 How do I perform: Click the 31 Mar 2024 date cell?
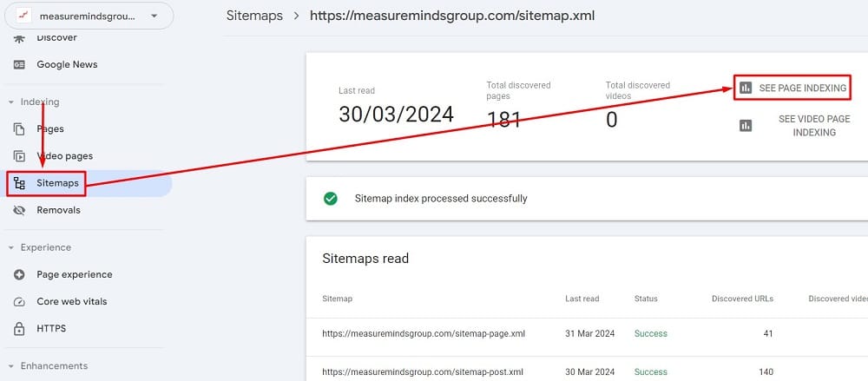click(x=589, y=333)
